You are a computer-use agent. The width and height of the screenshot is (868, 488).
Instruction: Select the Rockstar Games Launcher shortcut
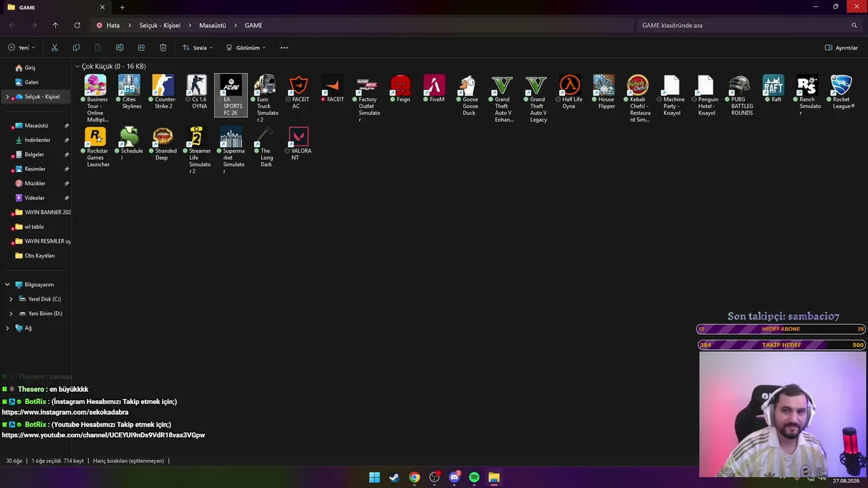[96, 147]
